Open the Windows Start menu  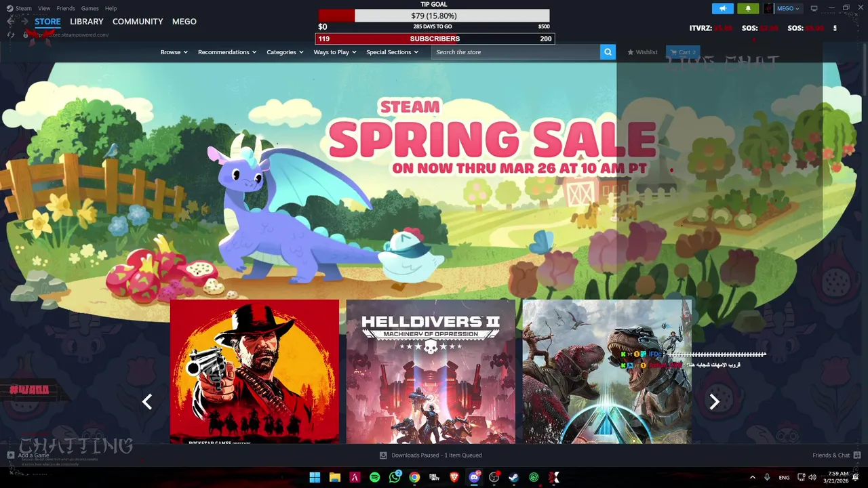(315, 477)
